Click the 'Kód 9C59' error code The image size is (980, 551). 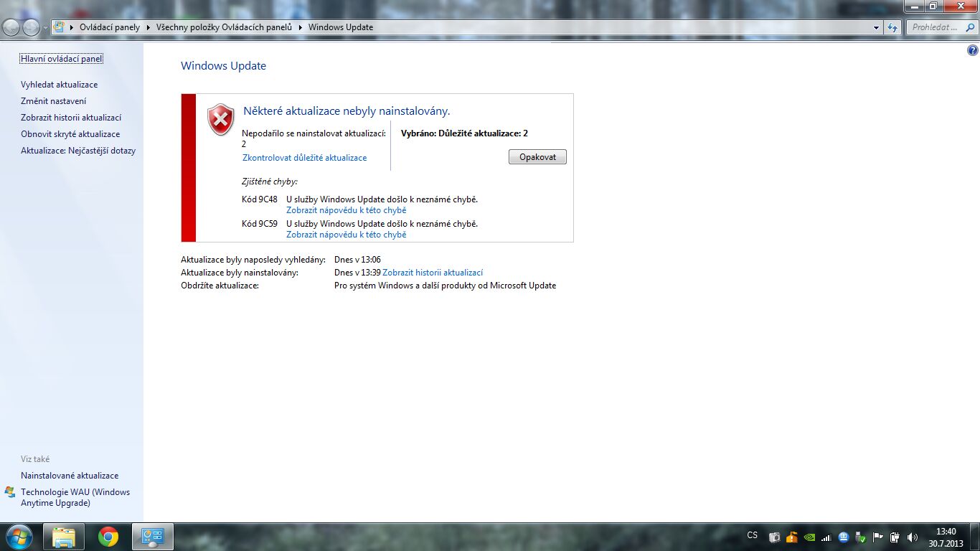pos(260,224)
